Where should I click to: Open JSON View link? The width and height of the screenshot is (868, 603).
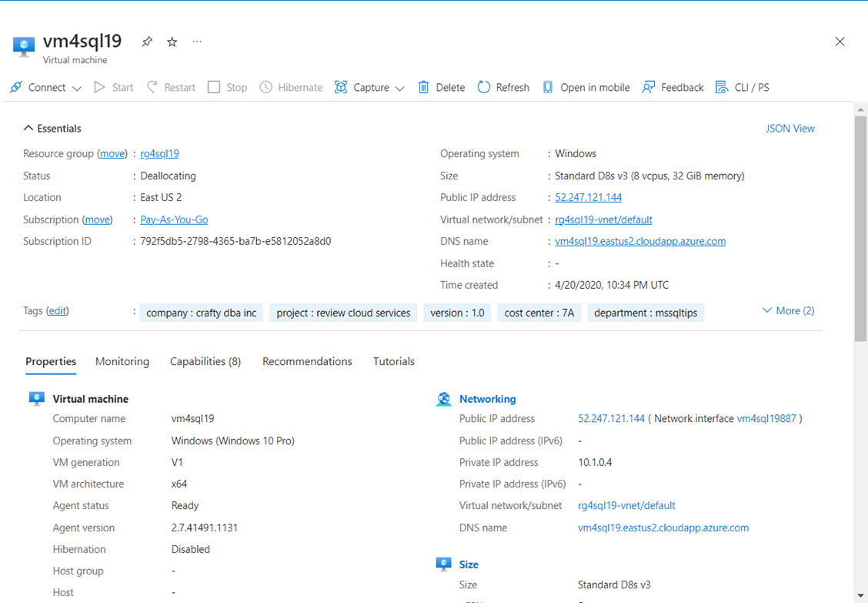click(x=790, y=129)
